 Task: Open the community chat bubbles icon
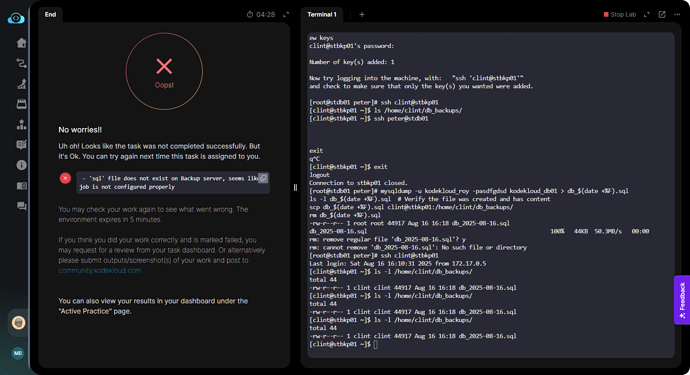pos(21,206)
